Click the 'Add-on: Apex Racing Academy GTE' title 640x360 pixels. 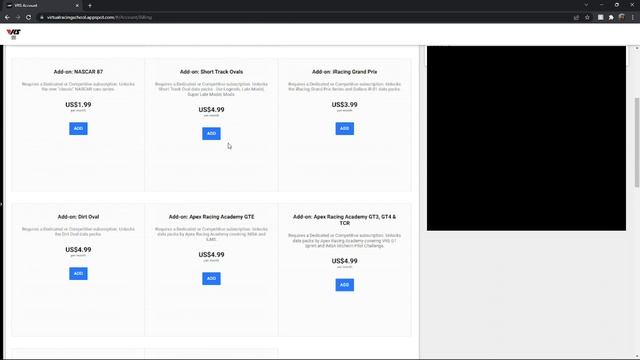(211, 217)
